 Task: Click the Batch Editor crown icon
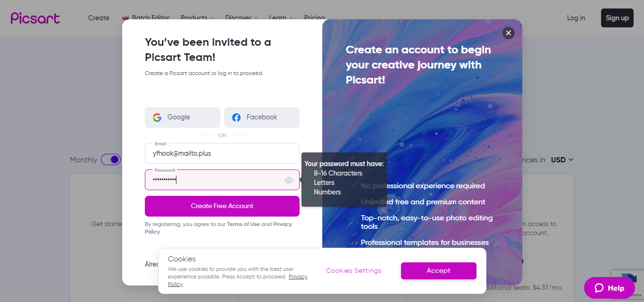(x=125, y=18)
